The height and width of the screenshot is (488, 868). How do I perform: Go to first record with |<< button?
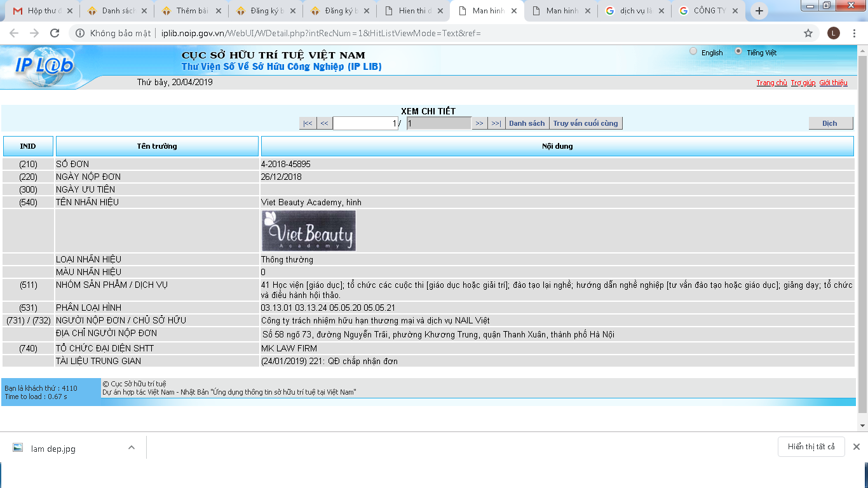308,123
